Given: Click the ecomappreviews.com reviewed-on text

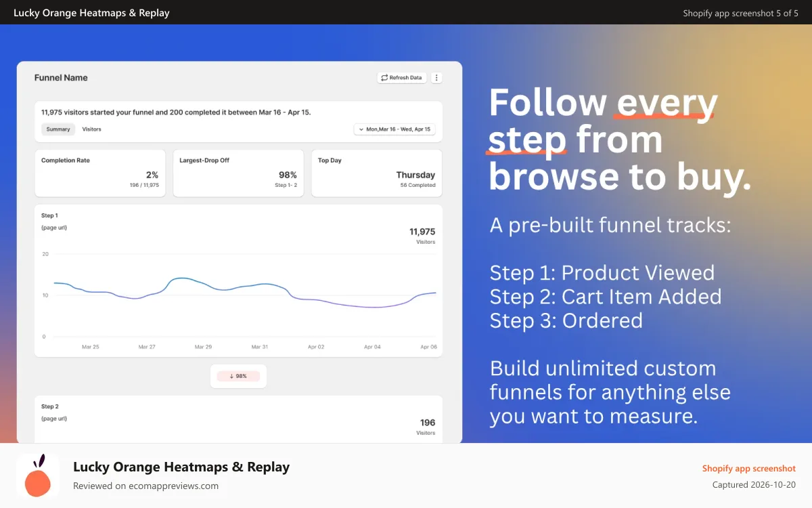Looking at the screenshot, I should [145, 486].
